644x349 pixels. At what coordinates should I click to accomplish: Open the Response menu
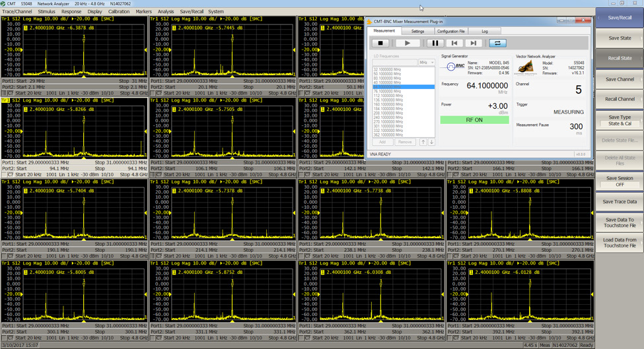click(71, 11)
